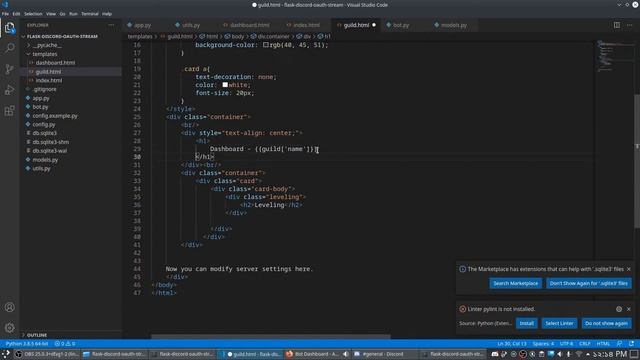Screen dimensions: 640x360
Task: Click the notifications bell in status bar
Action: 631,344
